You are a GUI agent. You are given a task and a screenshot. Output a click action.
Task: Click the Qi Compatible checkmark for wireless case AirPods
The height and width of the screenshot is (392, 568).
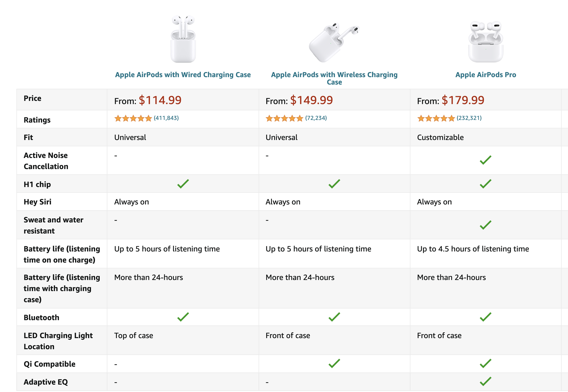(x=334, y=363)
